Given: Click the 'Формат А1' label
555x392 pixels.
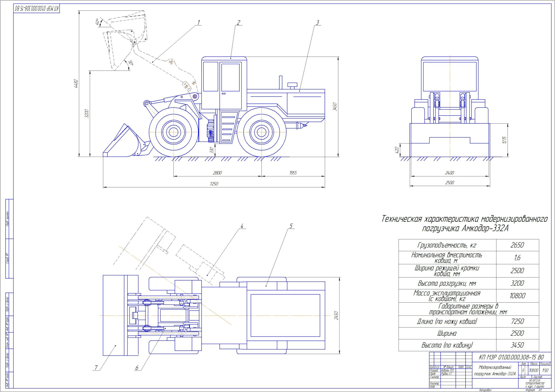Looking at the screenshot, I should click(x=534, y=390).
